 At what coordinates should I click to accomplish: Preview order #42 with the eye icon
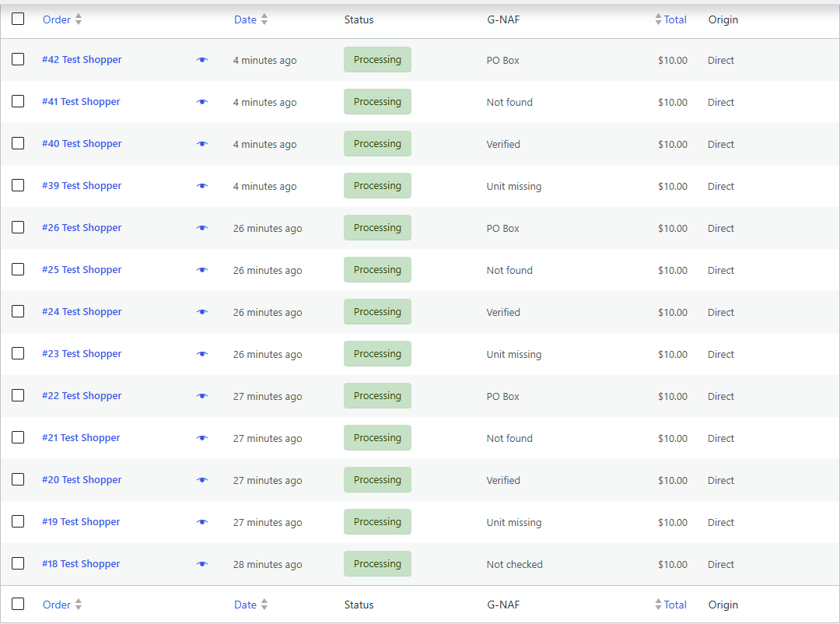click(202, 60)
